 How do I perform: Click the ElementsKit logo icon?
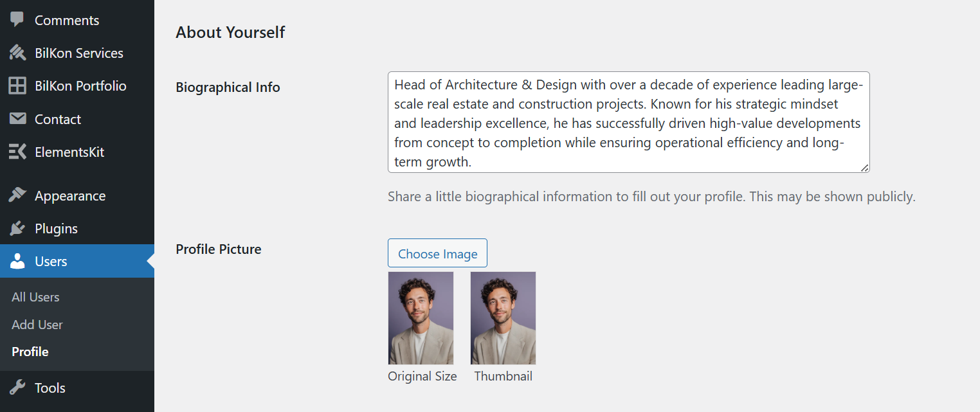click(17, 152)
